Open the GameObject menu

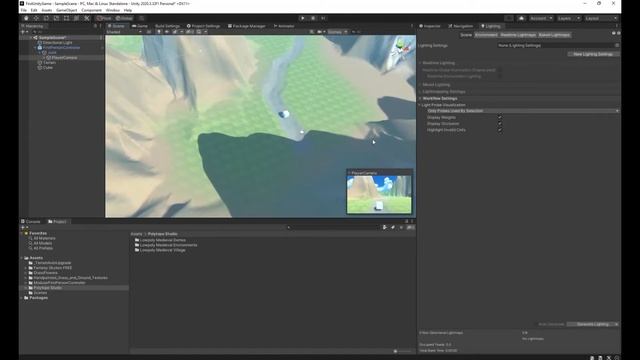67,10
